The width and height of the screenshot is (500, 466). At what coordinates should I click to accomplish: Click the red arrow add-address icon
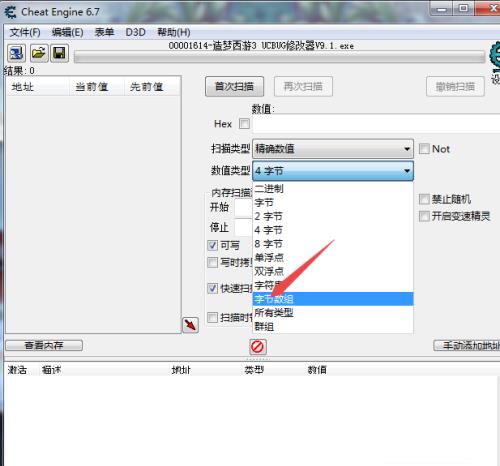[x=190, y=325]
